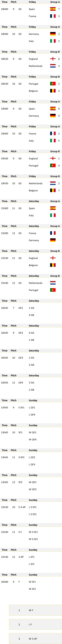
Task: Click Italy's flag in Friday 18h00 Pitch 10 match
Action: [x=53, y=41]
